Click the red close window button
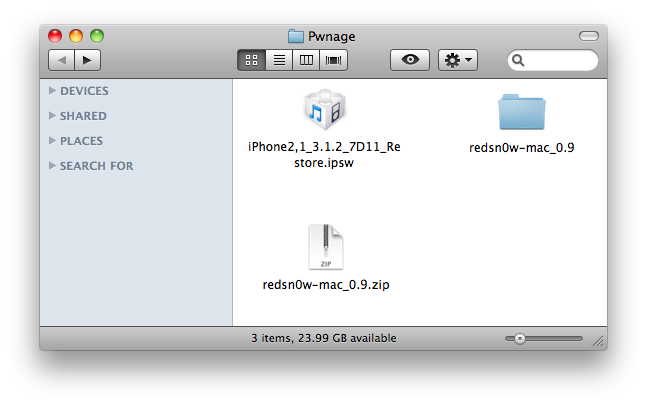The width and height of the screenshot is (647, 405). point(55,36)
